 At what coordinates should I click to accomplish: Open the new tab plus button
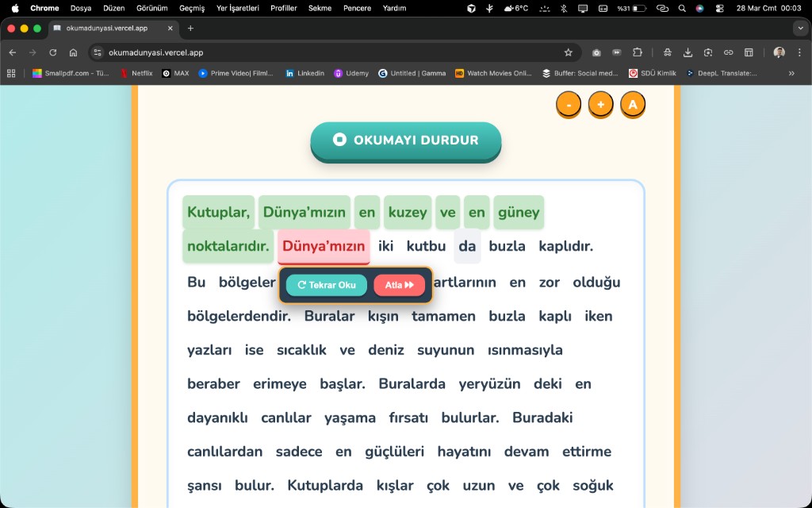point(190,28)
